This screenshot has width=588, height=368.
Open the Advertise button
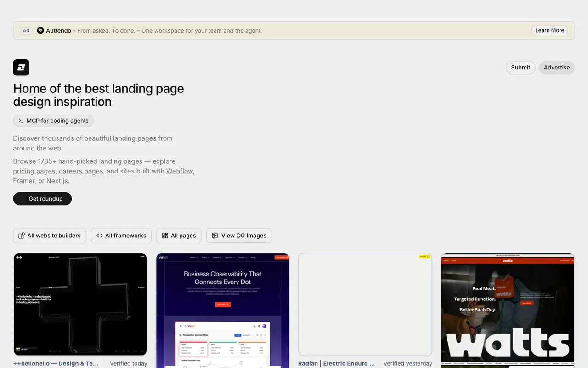click(557, 67)
